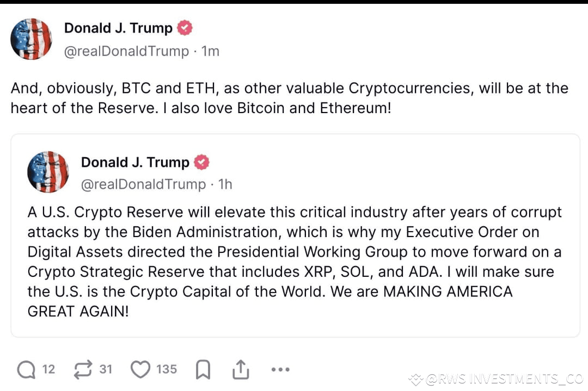Click the 1m timestamp
Image resolution: width=588 pixels, height=391 pixels.
pos(210,51)
